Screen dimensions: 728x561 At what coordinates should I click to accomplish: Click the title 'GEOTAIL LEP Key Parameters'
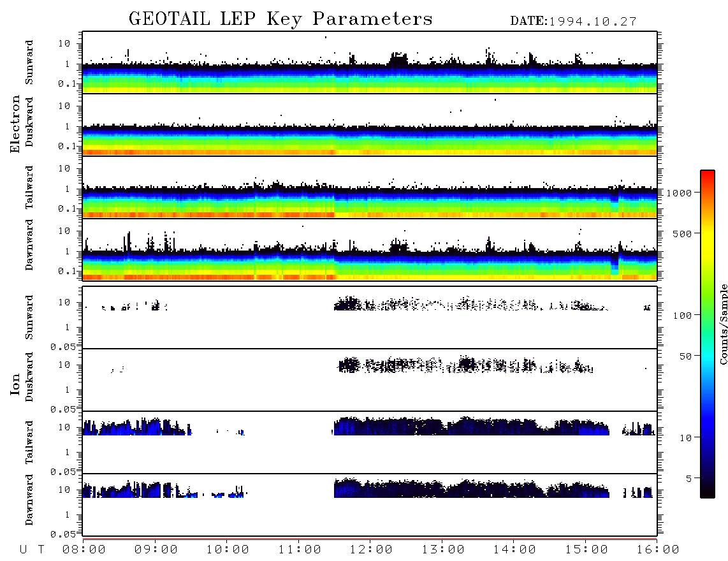click(280, 19)
